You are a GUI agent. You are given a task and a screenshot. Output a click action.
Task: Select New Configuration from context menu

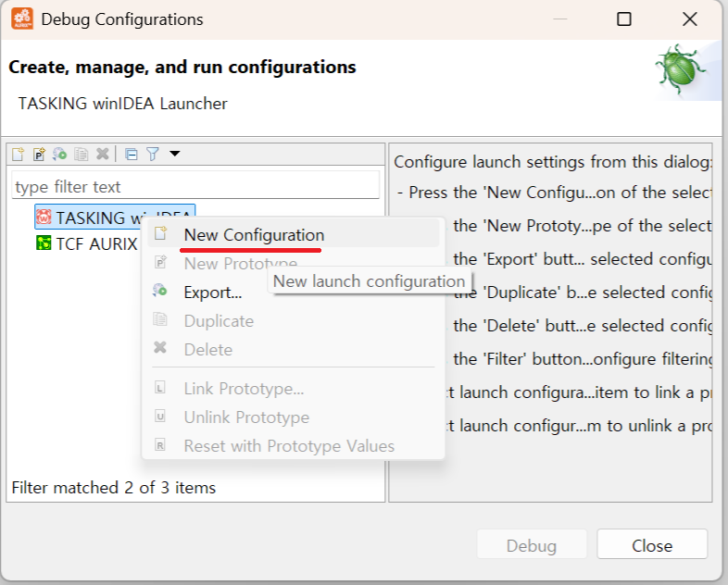[254, 235]
